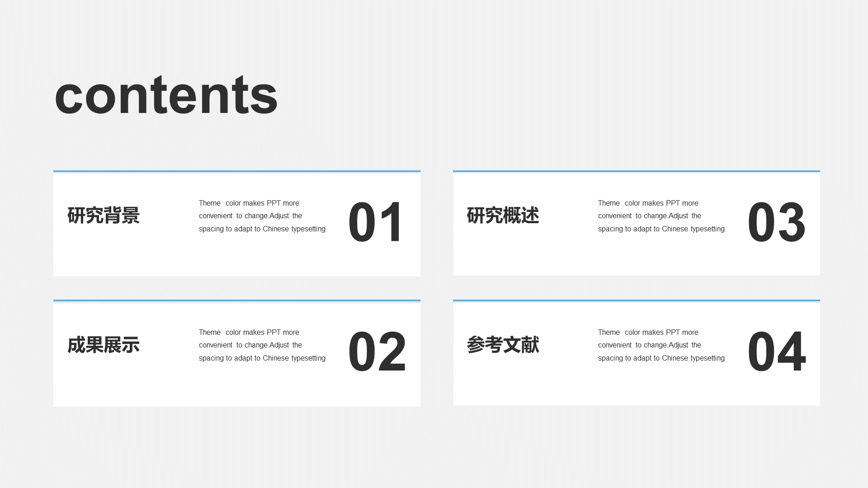Screen dimensions: 868x488
Task: Click the 成果展示 section card
Action: [x=237, y=352]
